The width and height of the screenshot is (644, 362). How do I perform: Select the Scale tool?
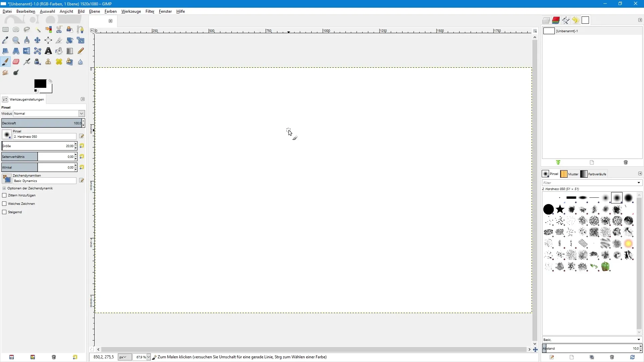(x=80, y=40)
